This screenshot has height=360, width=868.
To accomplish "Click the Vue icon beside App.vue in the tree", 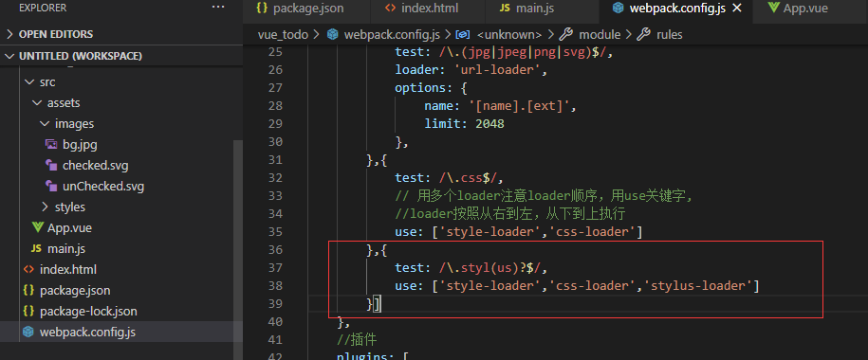I will coord(38,227).
